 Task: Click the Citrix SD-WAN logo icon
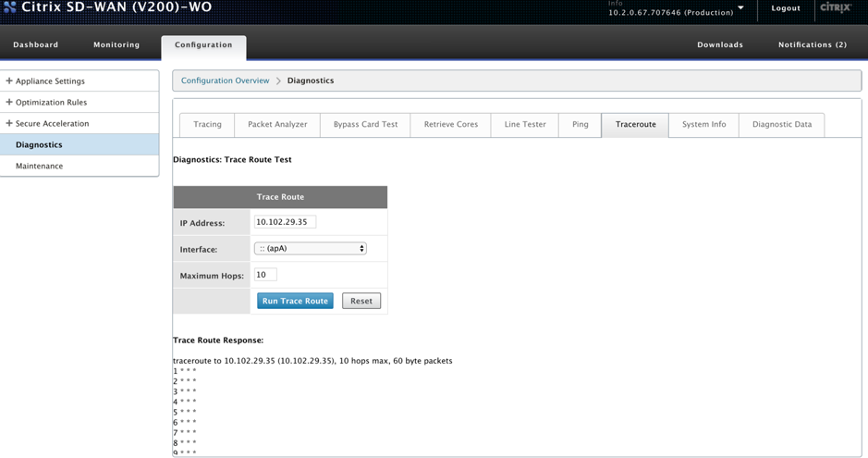point(9,6)
